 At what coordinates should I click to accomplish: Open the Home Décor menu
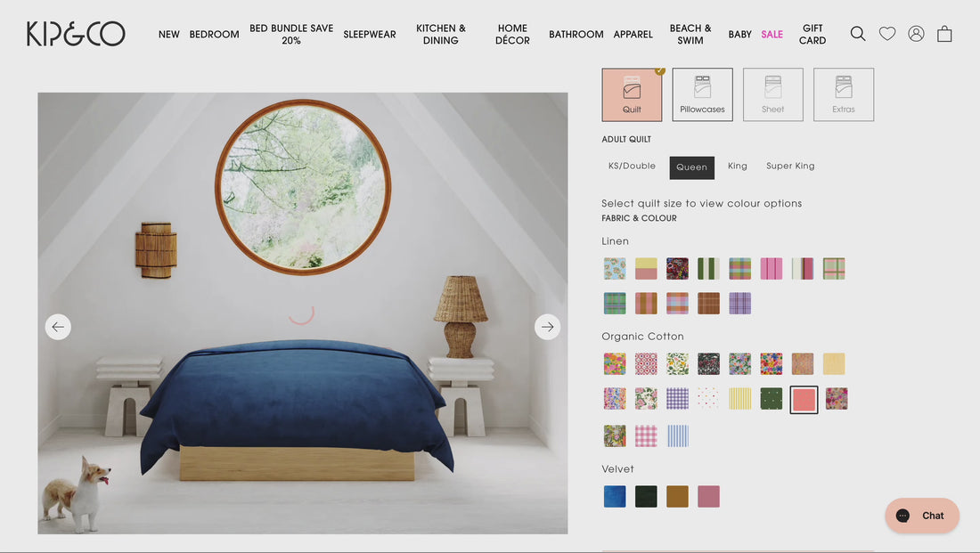click(512, 35)
